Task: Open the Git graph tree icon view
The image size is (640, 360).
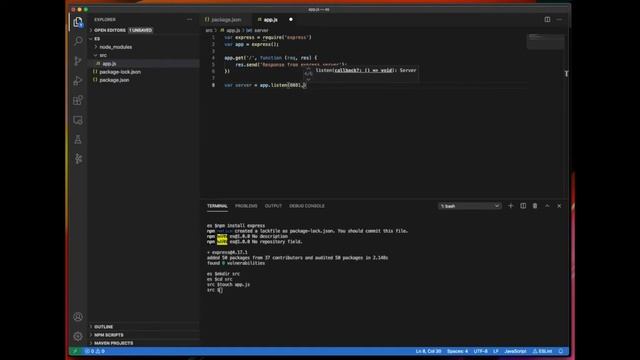Action: (x=78, y=159)
